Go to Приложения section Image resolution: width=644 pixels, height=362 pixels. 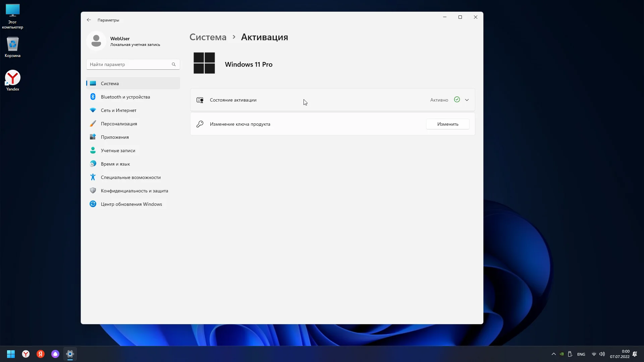point(115,137)
